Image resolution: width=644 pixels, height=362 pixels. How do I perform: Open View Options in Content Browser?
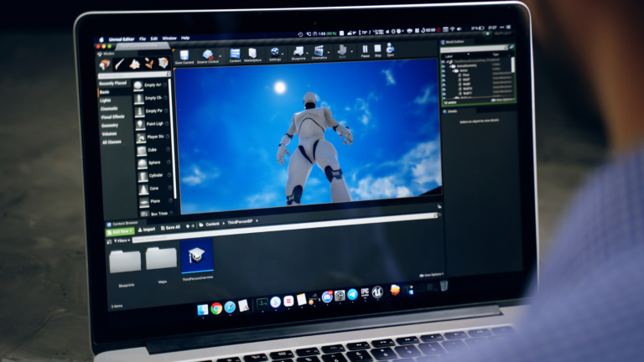432,275
